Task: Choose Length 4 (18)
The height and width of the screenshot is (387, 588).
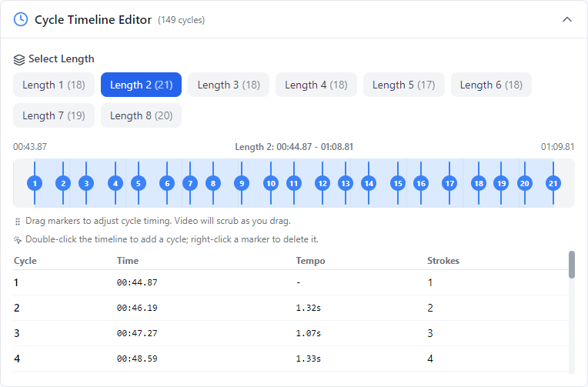Action: [x=316, y=85]
